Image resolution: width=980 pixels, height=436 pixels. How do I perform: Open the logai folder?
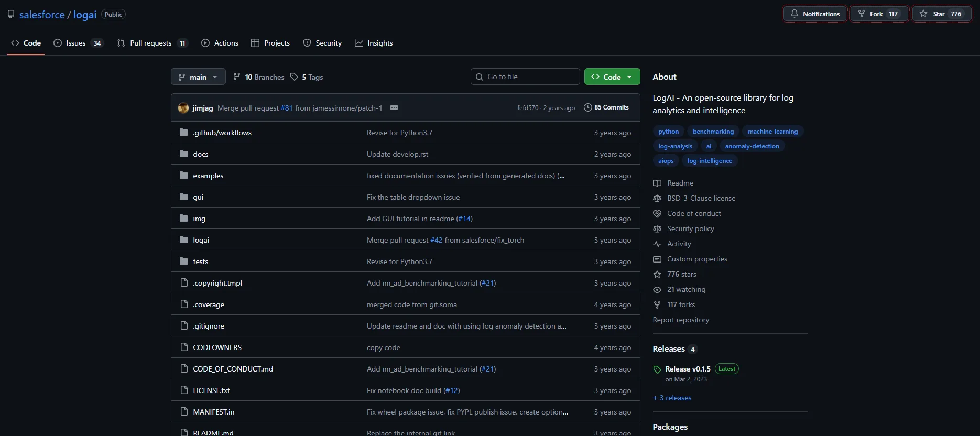(201, 240)
